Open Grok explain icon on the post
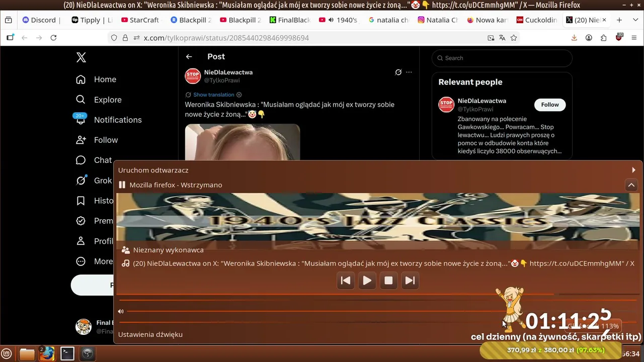The height and width of the screenshot is (362, 644). click(x=398, y=72)
